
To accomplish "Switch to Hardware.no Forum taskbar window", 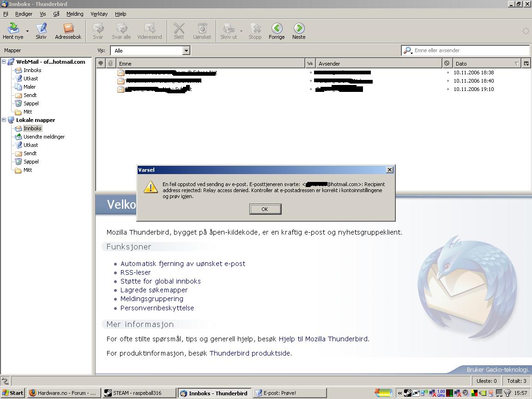I will (x=64, y=393).
